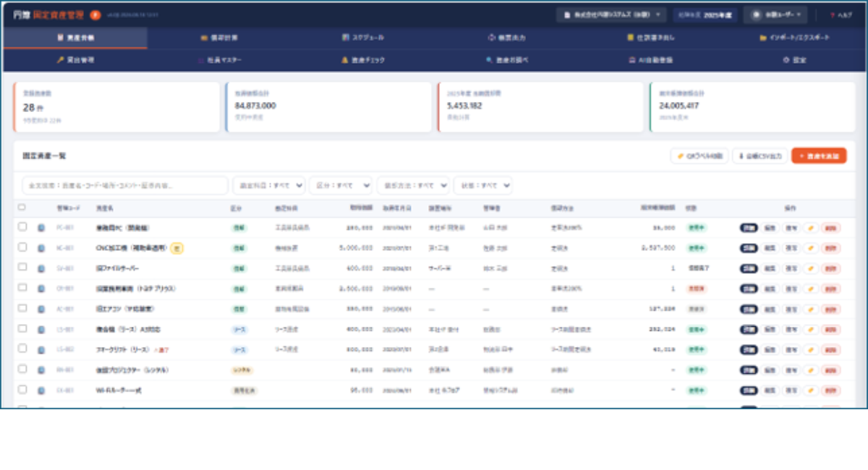Open the 状態：すべて filter dropdown
The image size is (868, 470).
(x=483, y=186)
